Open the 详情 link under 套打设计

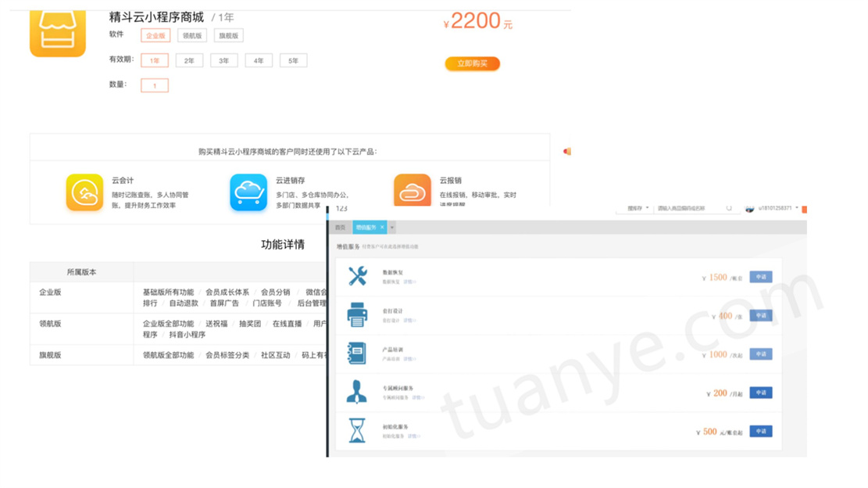click(409, 321)
